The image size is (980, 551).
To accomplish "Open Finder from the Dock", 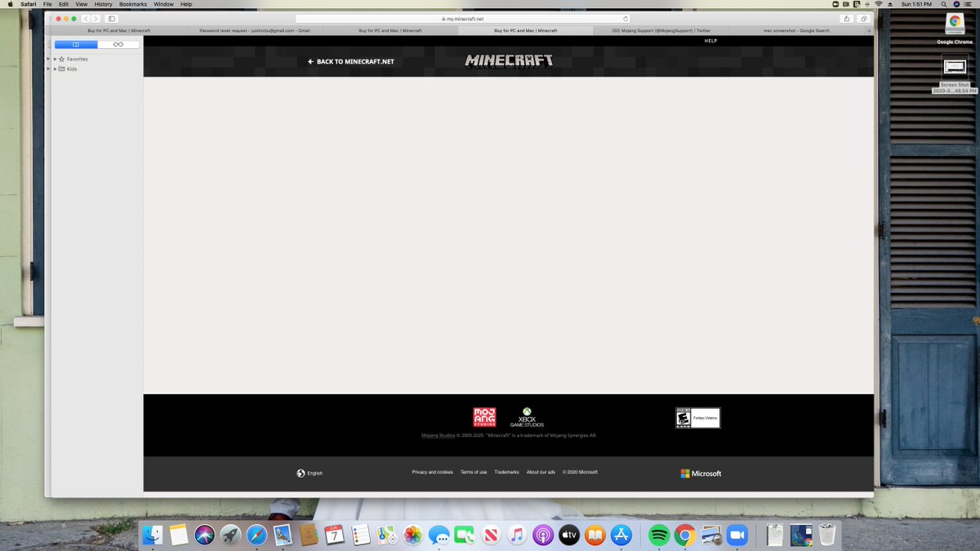I will (x=153, y=535).
